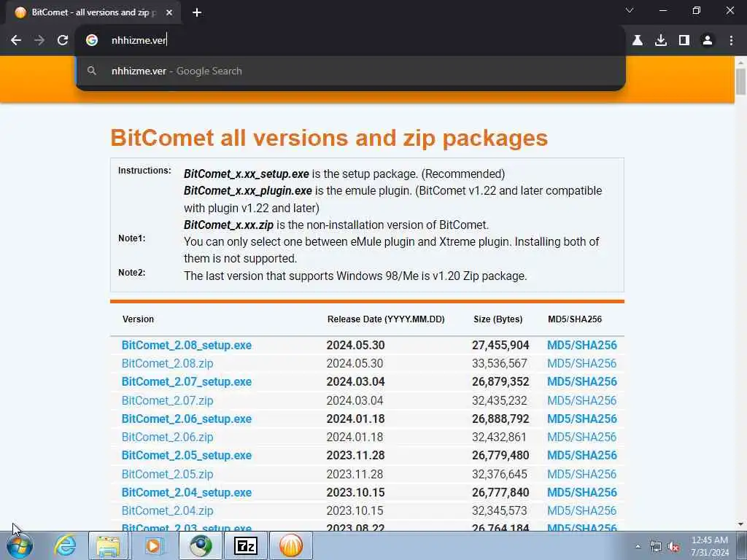Download BitComet_2.05_setup.exe
Viewport: 747px width, 560px height.
[187, 455]
